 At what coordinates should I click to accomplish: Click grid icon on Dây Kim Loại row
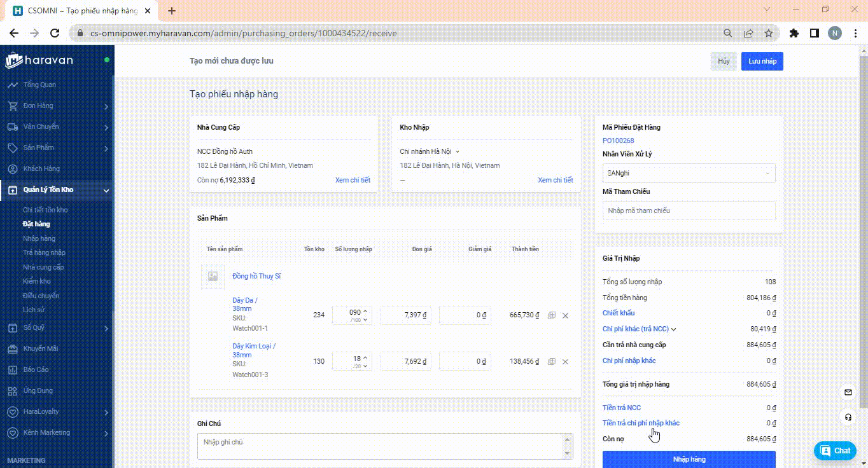552,361
